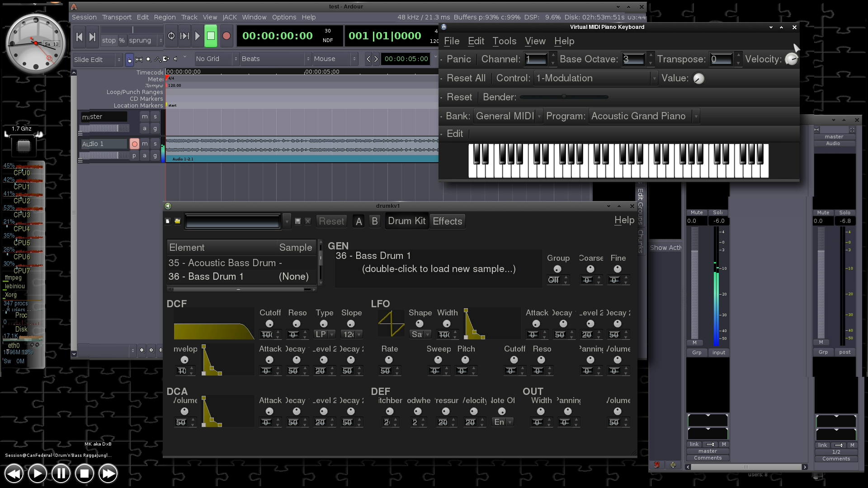Image resolution: width=868 pixels, height=488 pixels.
Task: Click Panic button in MIDI keyboard
Action: click(x=458, y=59)
